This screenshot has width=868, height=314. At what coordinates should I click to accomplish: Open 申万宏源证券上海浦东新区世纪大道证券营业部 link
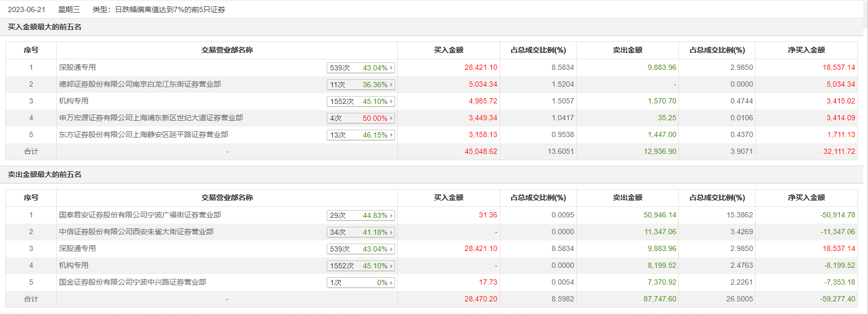[x=151, y=118]
